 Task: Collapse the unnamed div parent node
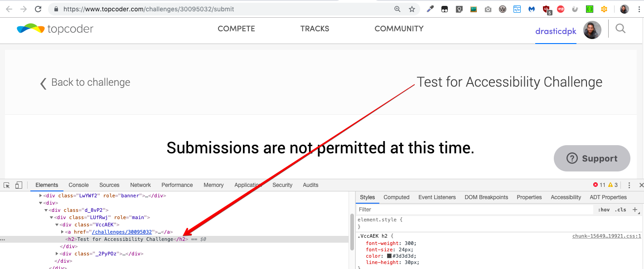[40, 203]
